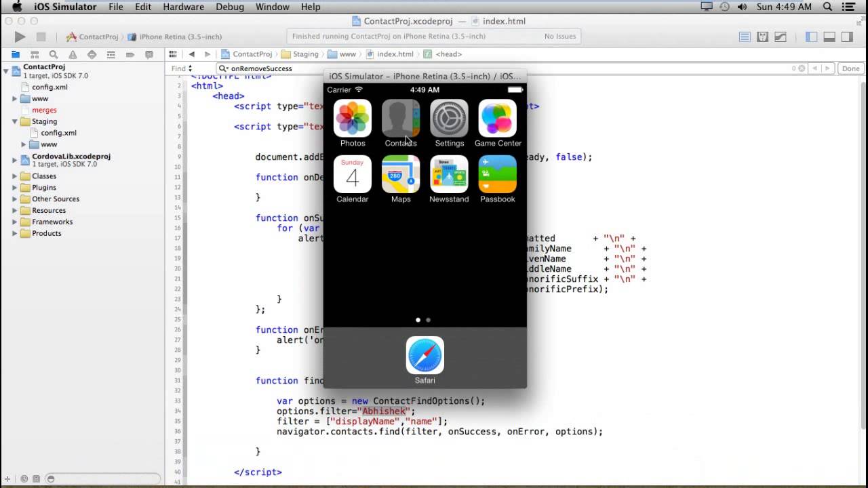Show recent files filter clock icon
Screen dimensions: 868x488
pos(24,479)
